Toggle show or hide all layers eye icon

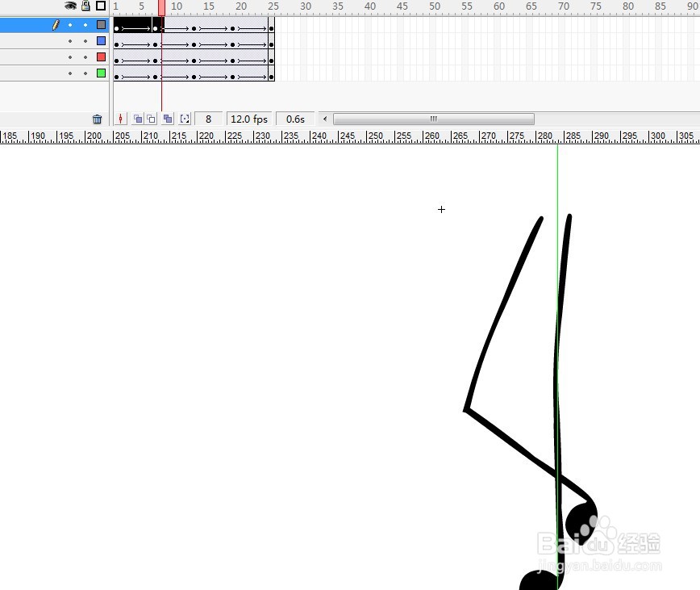[x=70, y=6]
